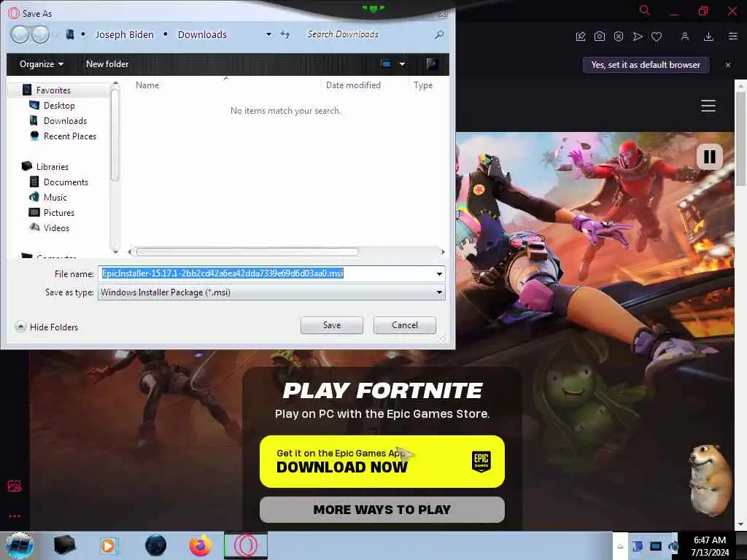Image resolution: width=747 pixels, height=560 pixels.
Task: Show hidden system tray icons arrow
Action: [620, 546]
